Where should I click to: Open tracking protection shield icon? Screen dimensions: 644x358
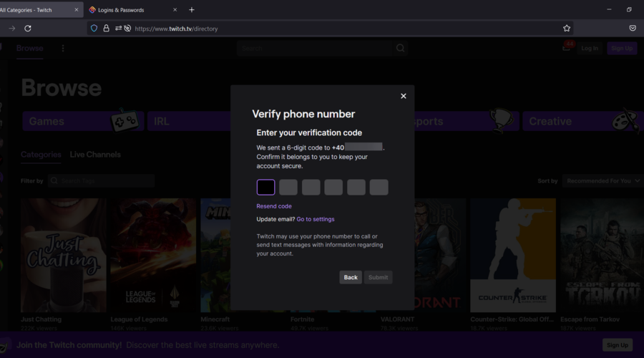pyautogui.click(x=94, y=29)
